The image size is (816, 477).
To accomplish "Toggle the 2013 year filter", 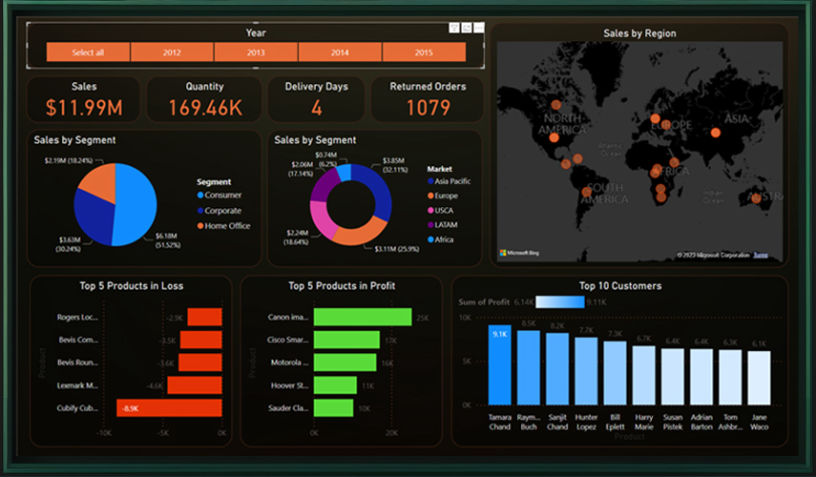I will [256, 52].
